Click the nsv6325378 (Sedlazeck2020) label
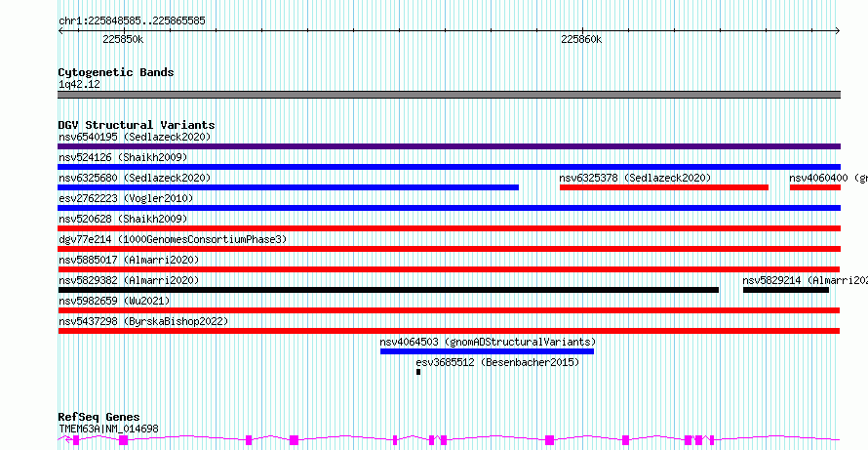Viewport: 868px width, 450px height. tap(635, 178)
